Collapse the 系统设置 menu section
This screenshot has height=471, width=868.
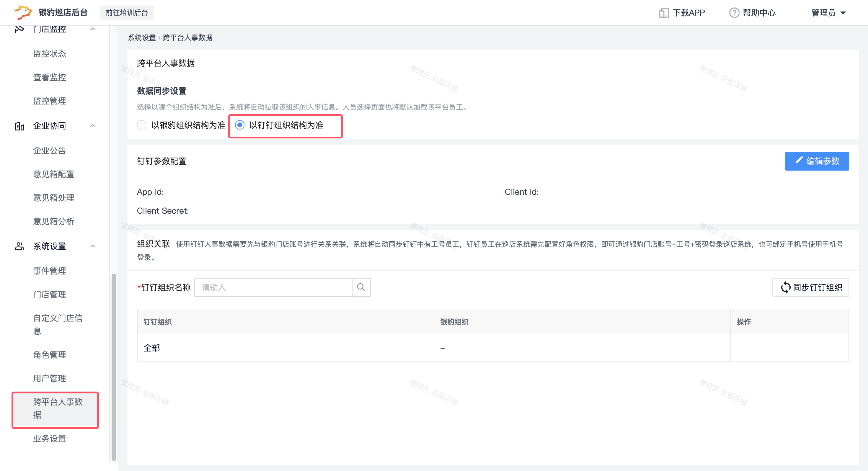pyautogui.click(x=93, y=246)
